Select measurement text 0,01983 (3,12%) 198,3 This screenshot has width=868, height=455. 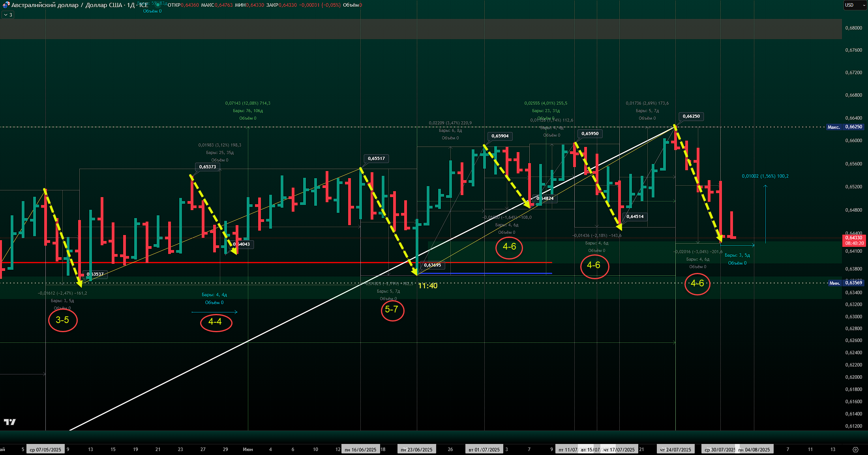pos(219,145)
